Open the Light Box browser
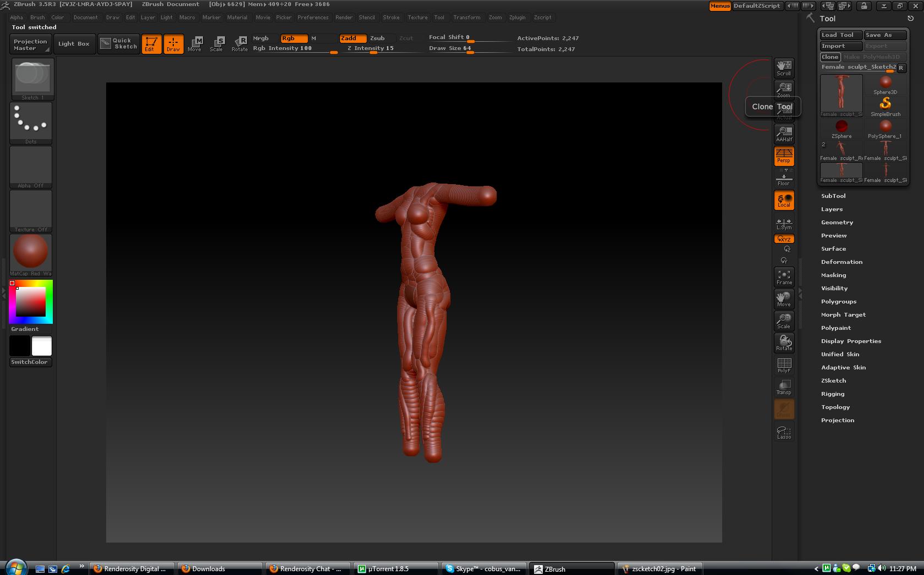 click(74, 44)
